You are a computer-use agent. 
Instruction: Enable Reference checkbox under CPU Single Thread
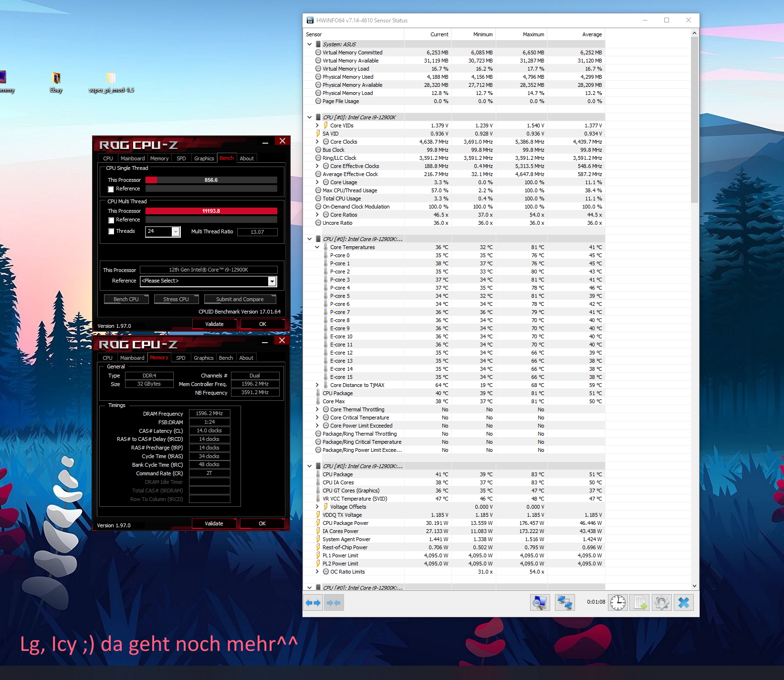(111, 189)
